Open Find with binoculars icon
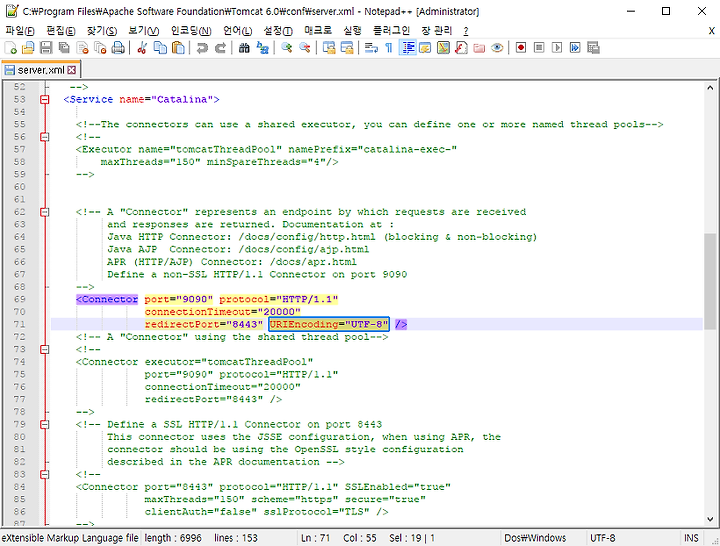This screenshot has width=720, height=546. click(x=244, y=47)
